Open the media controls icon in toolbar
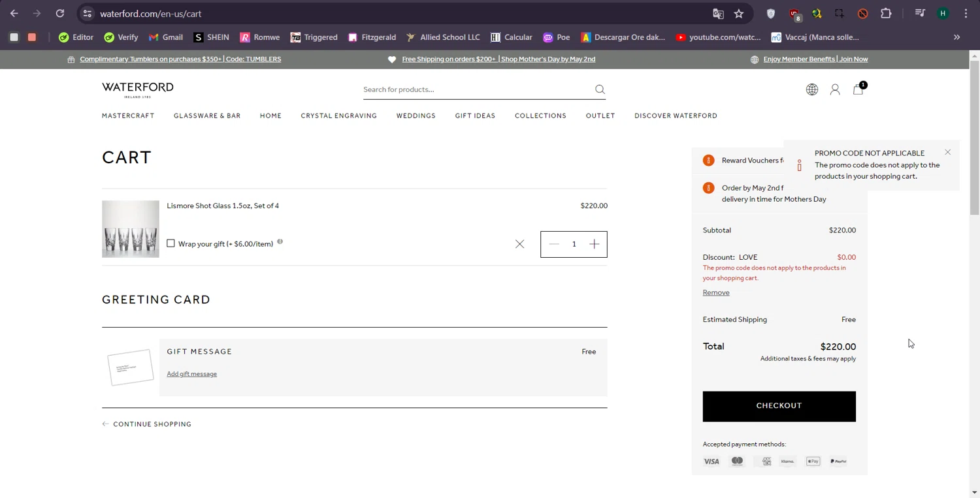Screen dimensions: 980x498 click(x=920, y=14)
